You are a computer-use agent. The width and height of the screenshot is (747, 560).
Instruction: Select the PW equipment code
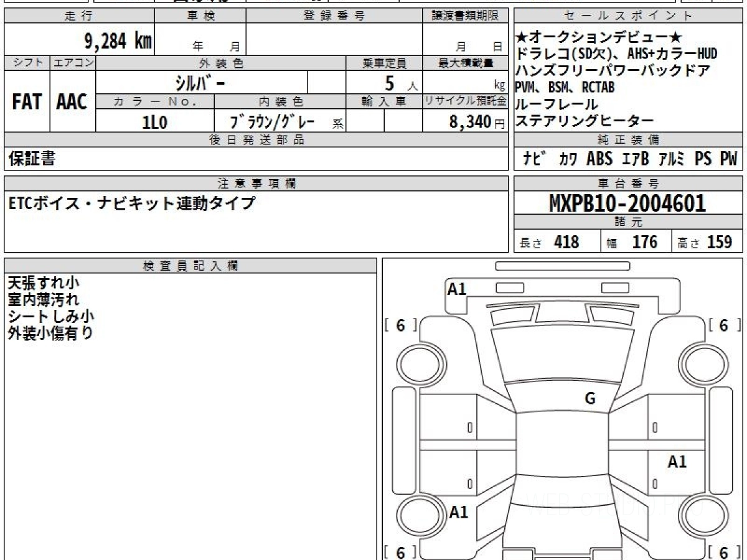point(728,159)
